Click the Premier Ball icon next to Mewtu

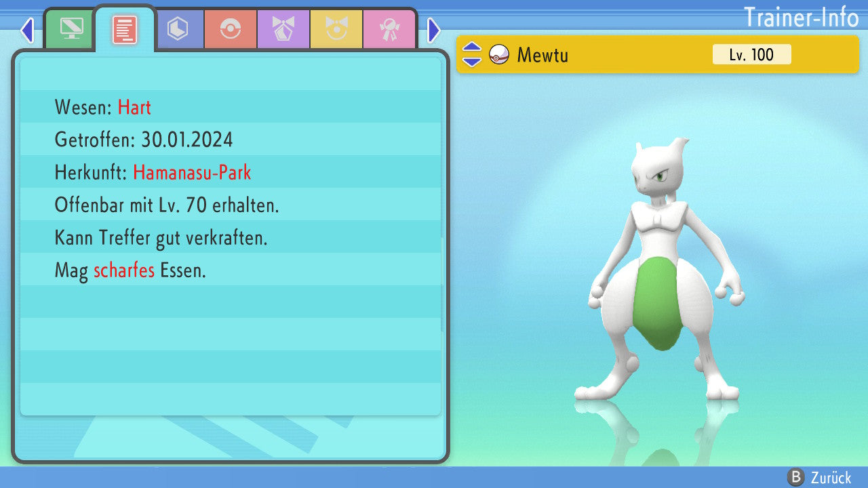click(499, 55)
